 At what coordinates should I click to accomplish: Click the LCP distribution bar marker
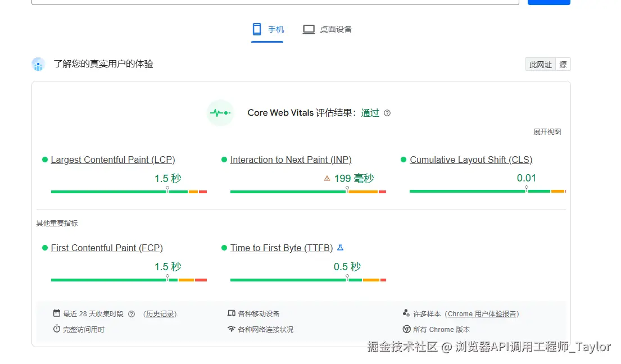[x=167, y=189]
